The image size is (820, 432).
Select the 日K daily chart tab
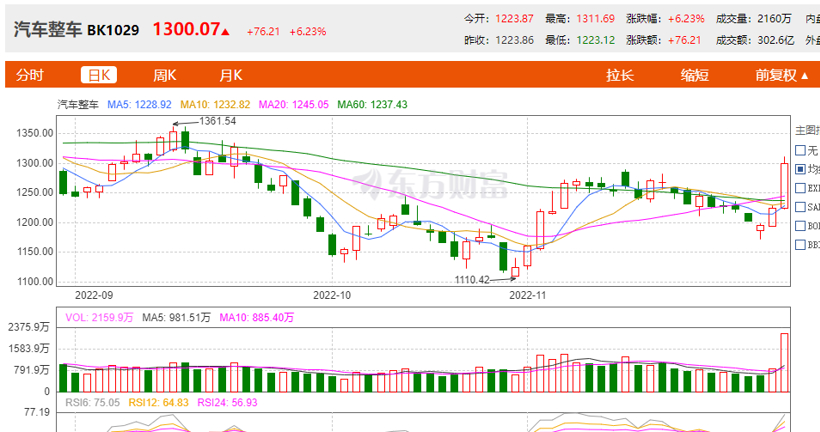click(98, 75)
